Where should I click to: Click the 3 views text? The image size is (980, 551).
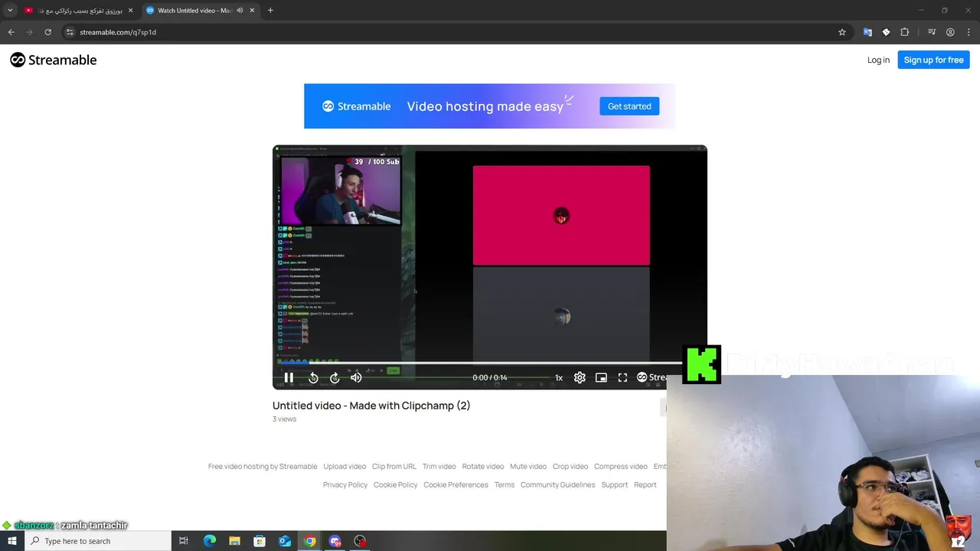click(x=284, y=419)
